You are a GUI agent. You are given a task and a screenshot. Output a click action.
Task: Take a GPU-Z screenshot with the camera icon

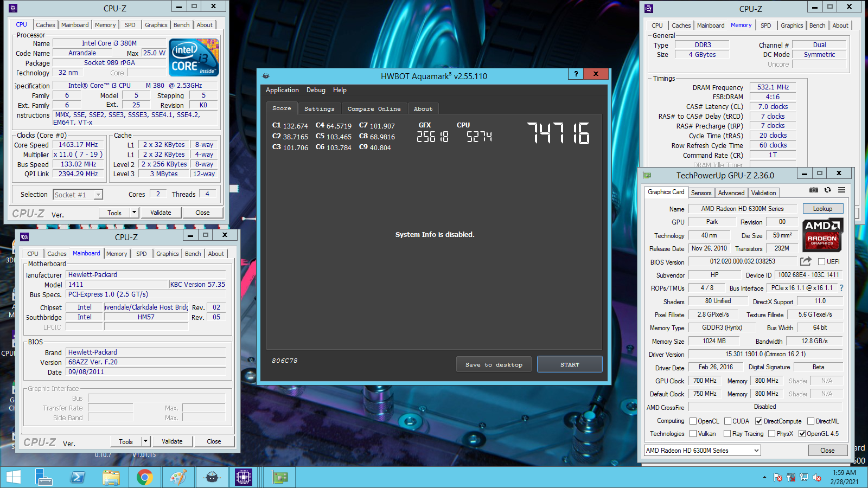tap(814, 190)
